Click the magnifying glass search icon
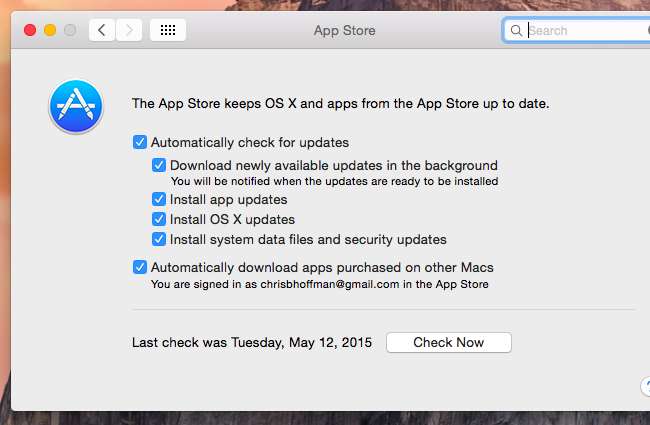Screen dimensions: 650x425 click(x=516, y=31)
